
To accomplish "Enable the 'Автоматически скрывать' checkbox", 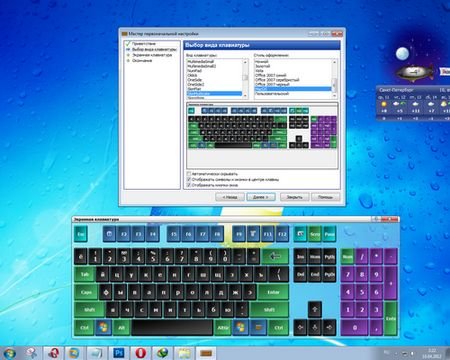I will tap(189, 174).
